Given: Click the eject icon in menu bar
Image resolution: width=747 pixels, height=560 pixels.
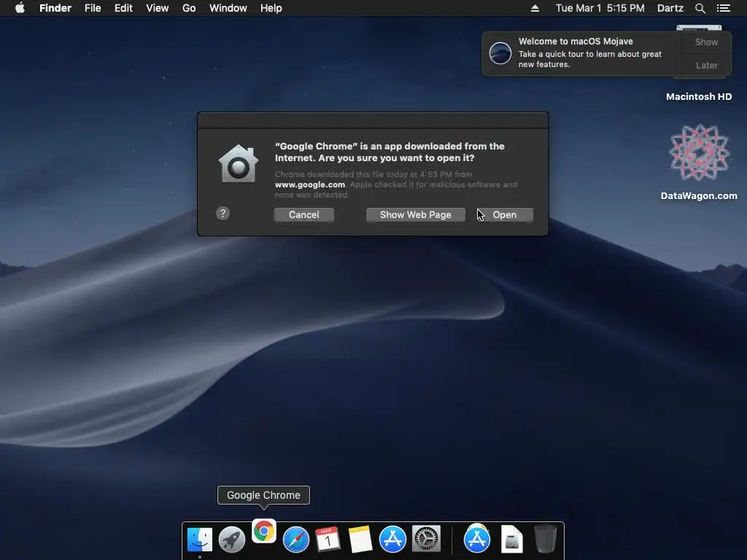Looking at the screenshot, I should [x=535, y=8].
